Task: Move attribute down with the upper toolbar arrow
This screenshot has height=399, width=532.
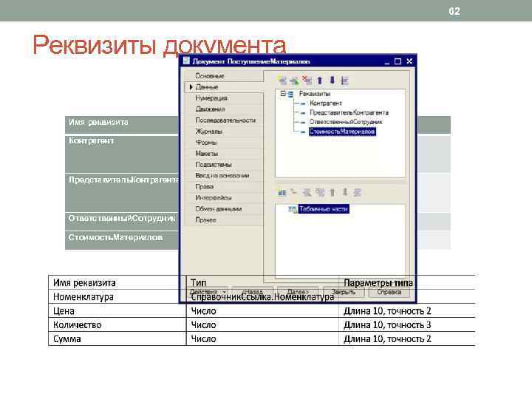Action: point(332,80)
